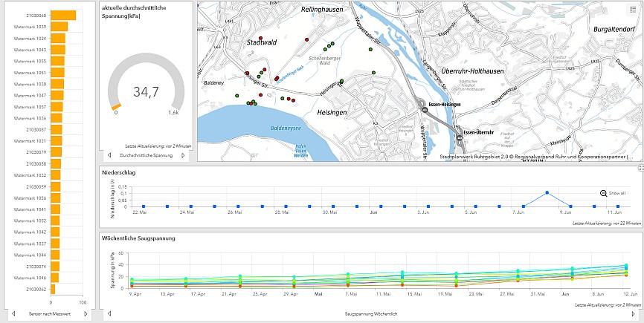Select the Watermark 1046 bar
Image resolution: width=644 pixels, height=323 pixels.
click(54, 278)
